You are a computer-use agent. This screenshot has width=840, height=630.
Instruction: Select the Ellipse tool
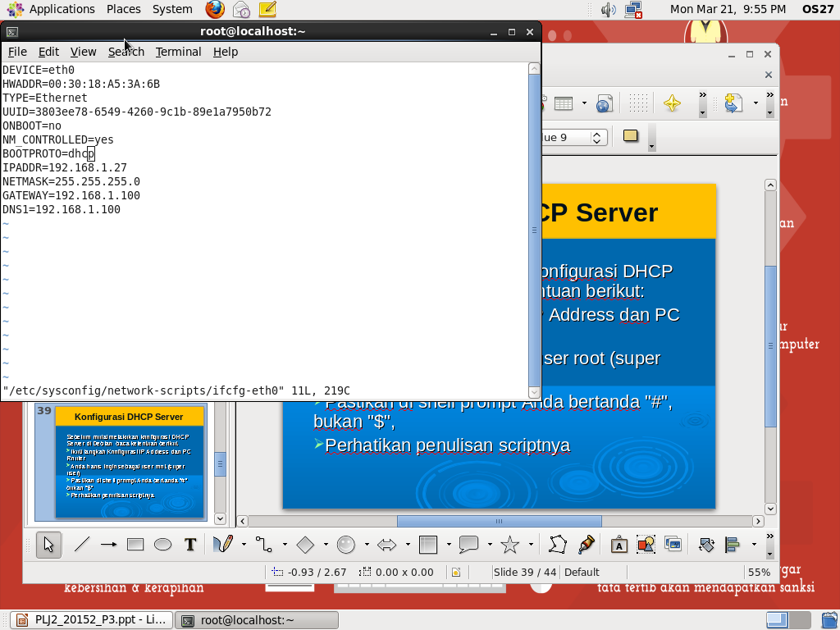pyautogui.click(x=162, y=544)
